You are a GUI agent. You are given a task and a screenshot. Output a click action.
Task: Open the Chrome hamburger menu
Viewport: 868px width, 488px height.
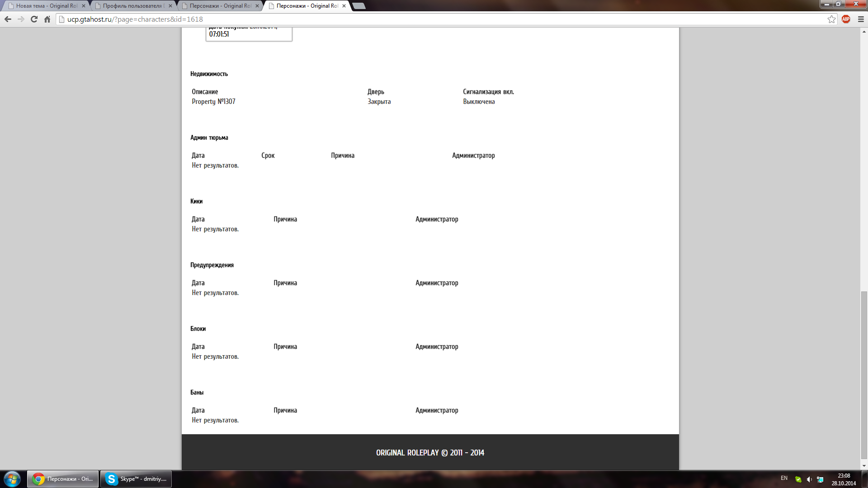[861, 19]
